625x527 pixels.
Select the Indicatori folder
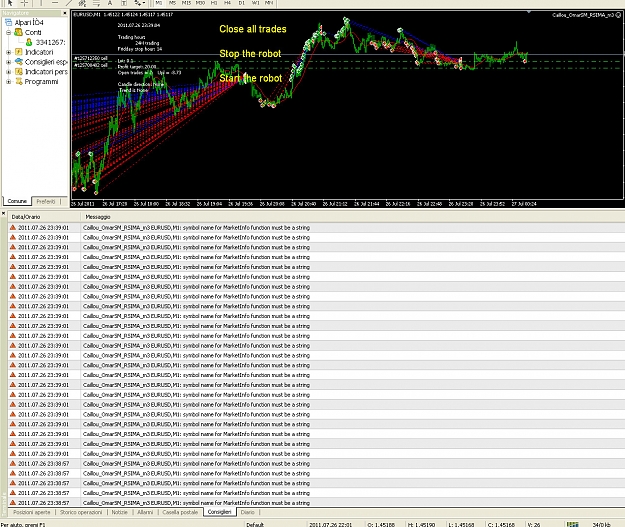point(39,52)
